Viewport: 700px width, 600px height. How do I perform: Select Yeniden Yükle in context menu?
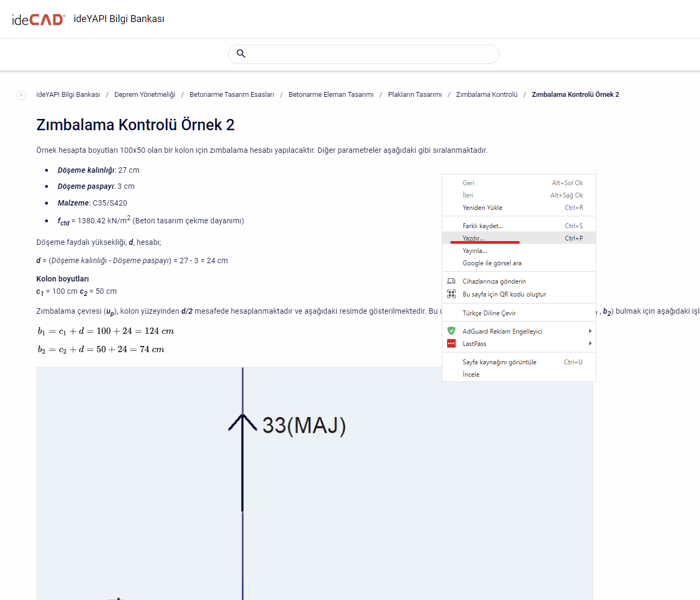click(482, 207)
